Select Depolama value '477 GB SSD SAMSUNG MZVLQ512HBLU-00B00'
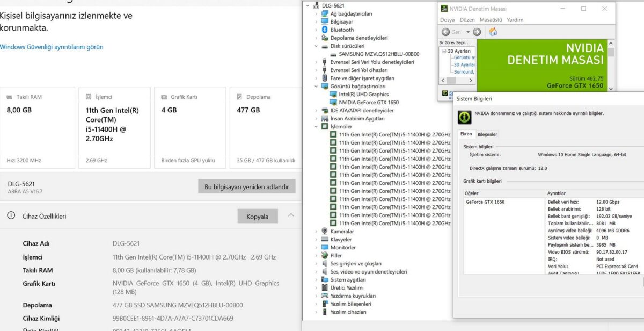This screenshot has width=644, height=331. (178, 305)
